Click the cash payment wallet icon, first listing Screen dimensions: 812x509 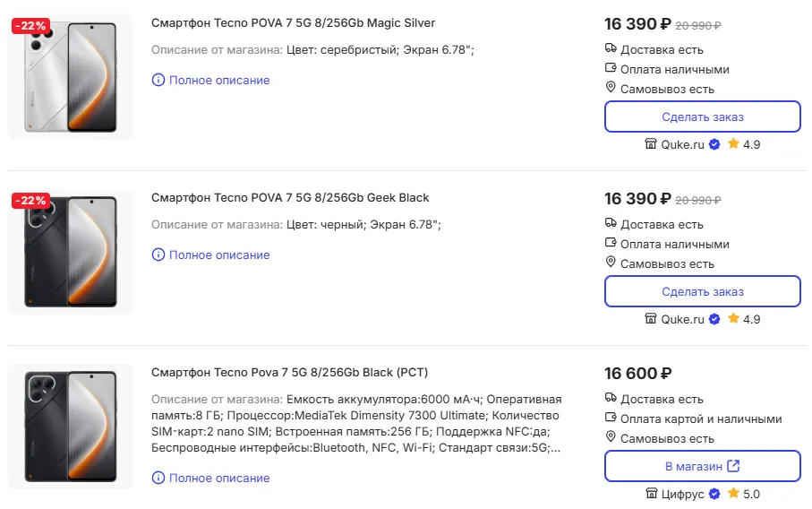click(x=611, y=69)
